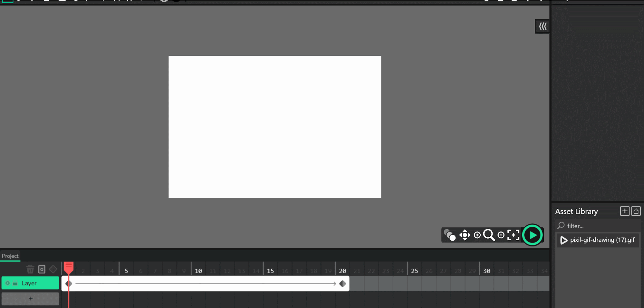The width and height of the screenshot is (644, 308).
Task: Toggle the lock on Layer
Action: 15,283
